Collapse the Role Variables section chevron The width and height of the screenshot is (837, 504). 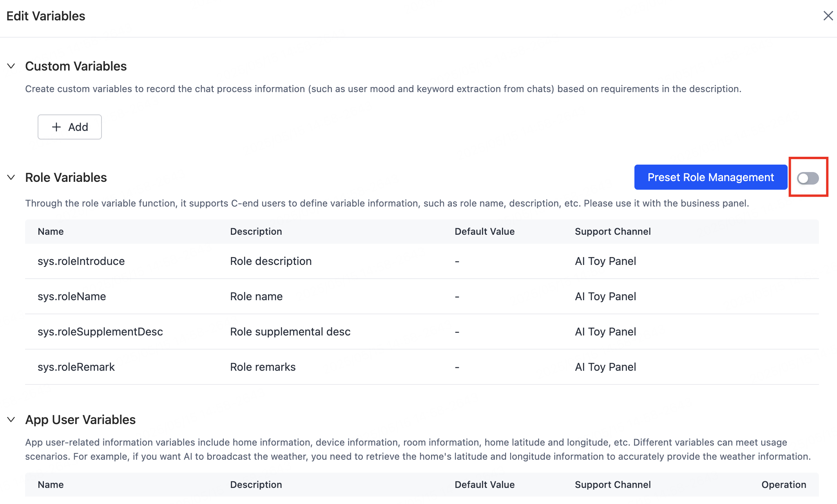[x=11, y=178]
